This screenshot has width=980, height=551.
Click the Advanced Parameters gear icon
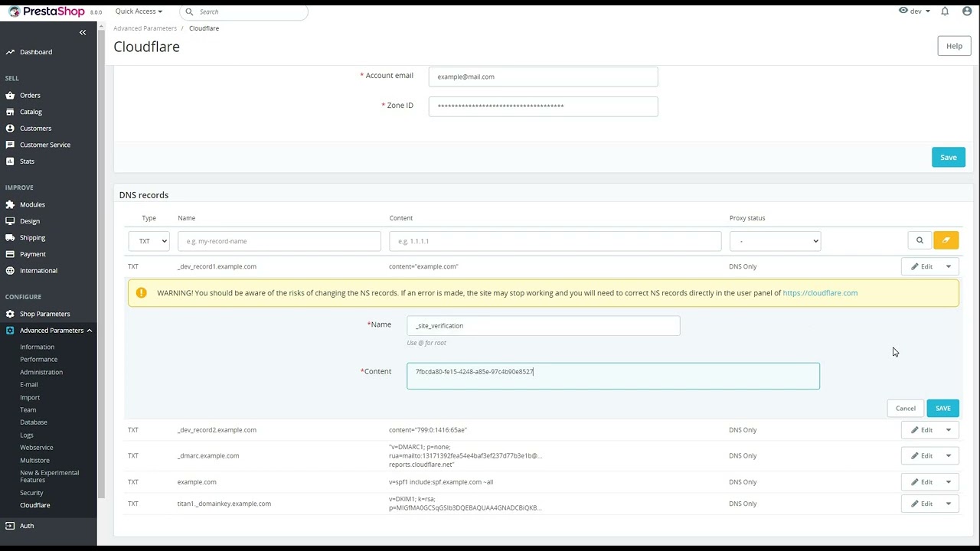[10, 331]
